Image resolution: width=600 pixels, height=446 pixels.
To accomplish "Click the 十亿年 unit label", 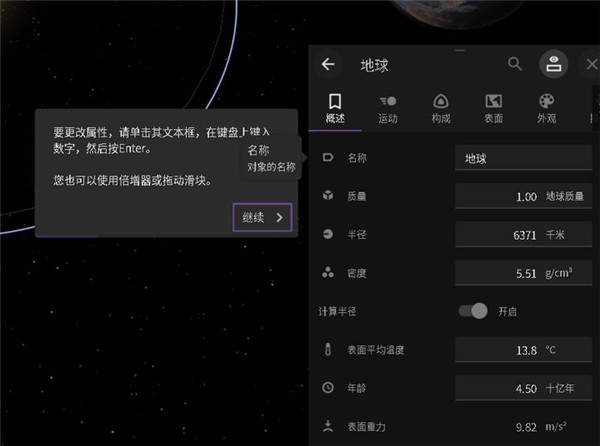I will [x=560, y=388].
